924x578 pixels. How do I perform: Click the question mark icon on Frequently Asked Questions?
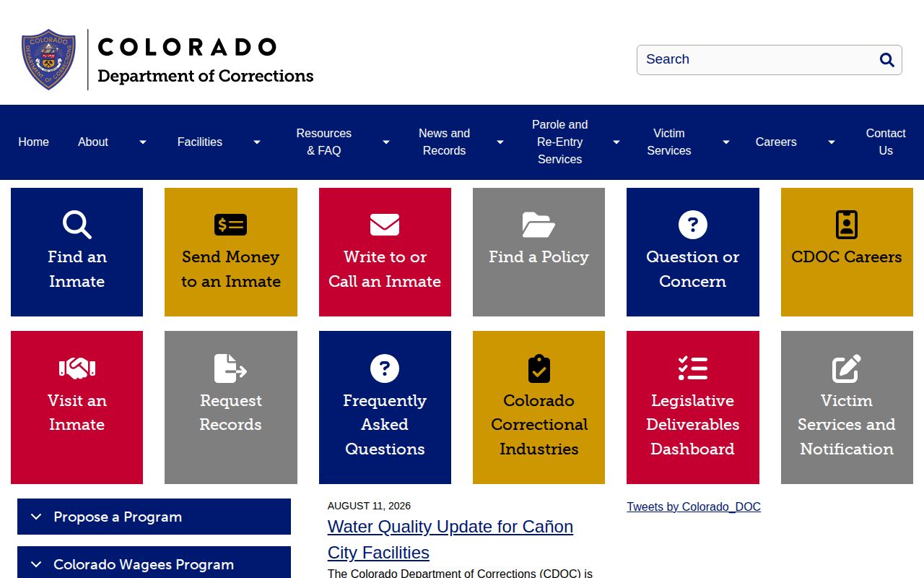(x=385, y=368)
